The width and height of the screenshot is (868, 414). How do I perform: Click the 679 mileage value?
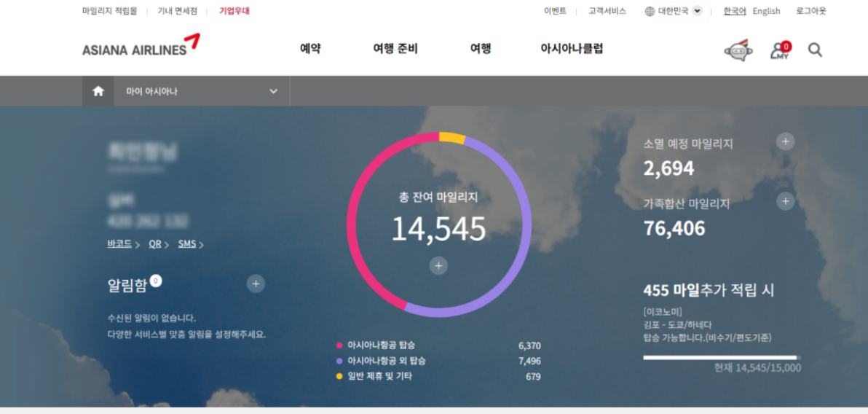point(533,377)
